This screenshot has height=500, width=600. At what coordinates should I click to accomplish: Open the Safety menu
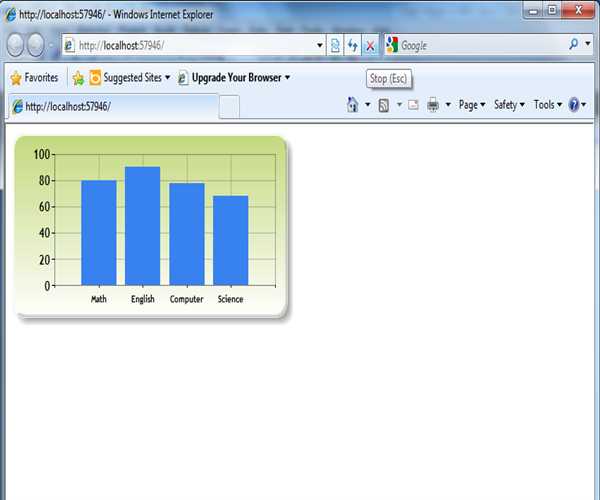click(509, 105)
